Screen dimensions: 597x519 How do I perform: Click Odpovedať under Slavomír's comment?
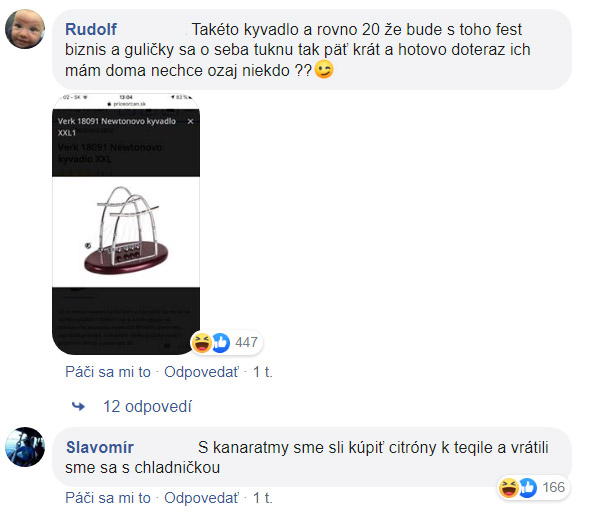coord(201,498)
